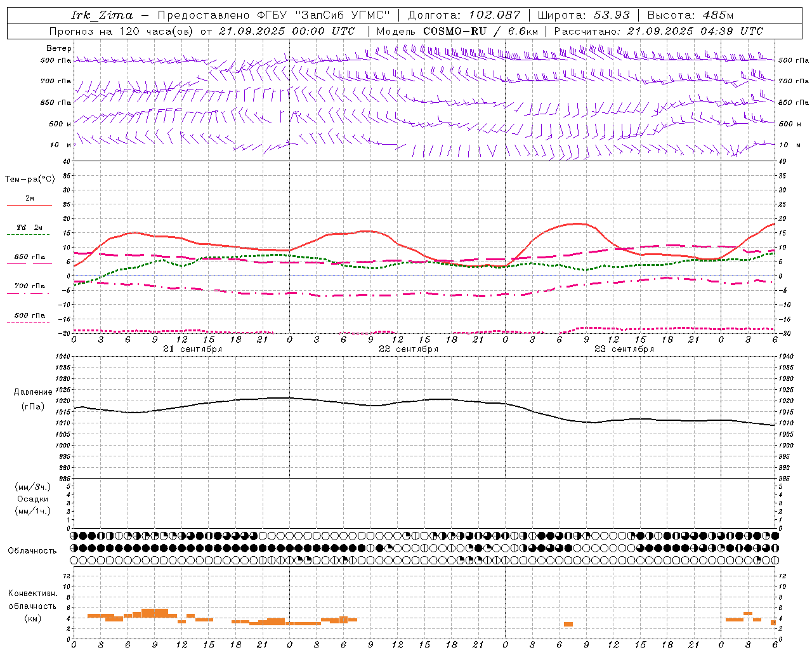Select the (мм/1ч.) precipitation unit label
812x650 pixels.
[33, 511]
